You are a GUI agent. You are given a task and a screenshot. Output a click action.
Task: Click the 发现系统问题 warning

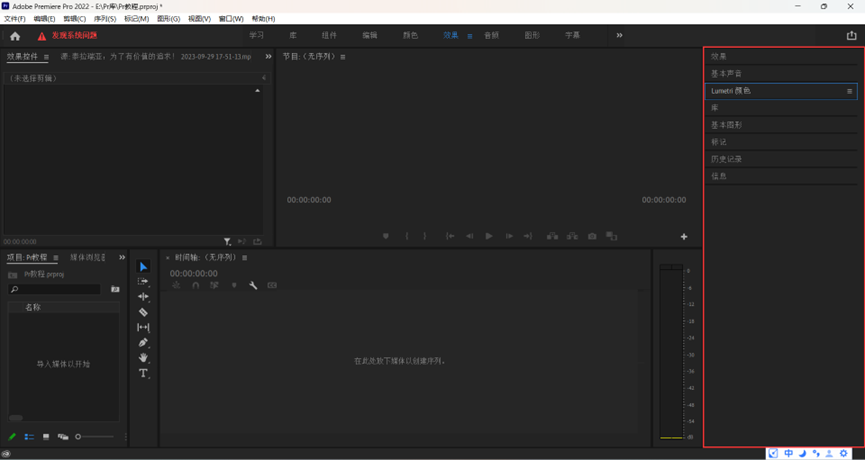pyautogui.click(x=74, y=36)
